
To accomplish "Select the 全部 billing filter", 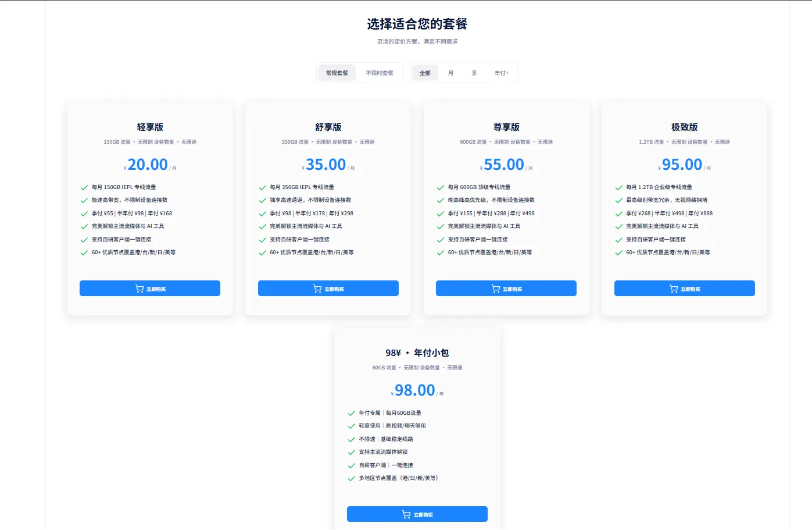I will coord(425,73).
